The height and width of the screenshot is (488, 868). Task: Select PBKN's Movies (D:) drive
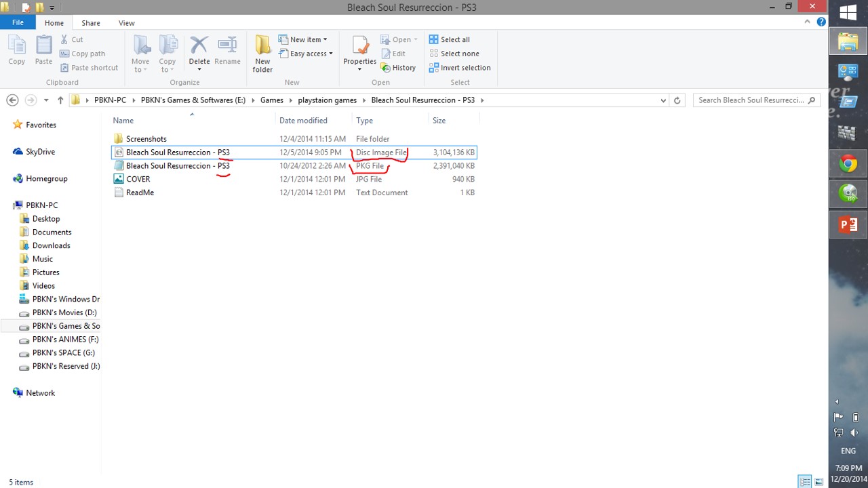point(64,312)
